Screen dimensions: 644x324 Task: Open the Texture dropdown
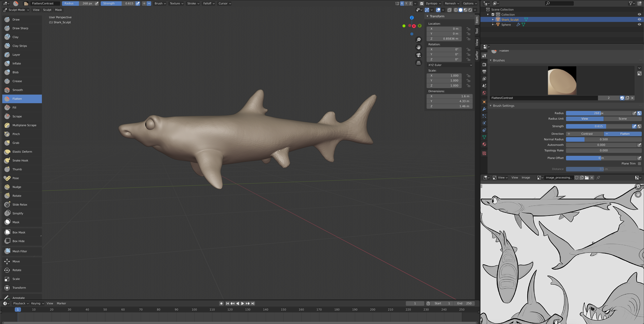[x=176, y=4]
